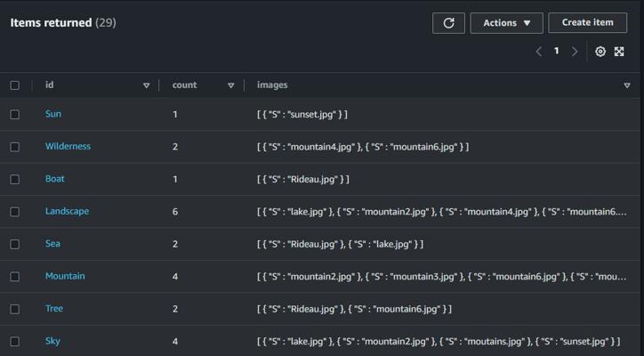This screenshot has width=644, height=356.
Task: Open the Wilderness item link
Action: pyautogui.click(x=68, y=147)
